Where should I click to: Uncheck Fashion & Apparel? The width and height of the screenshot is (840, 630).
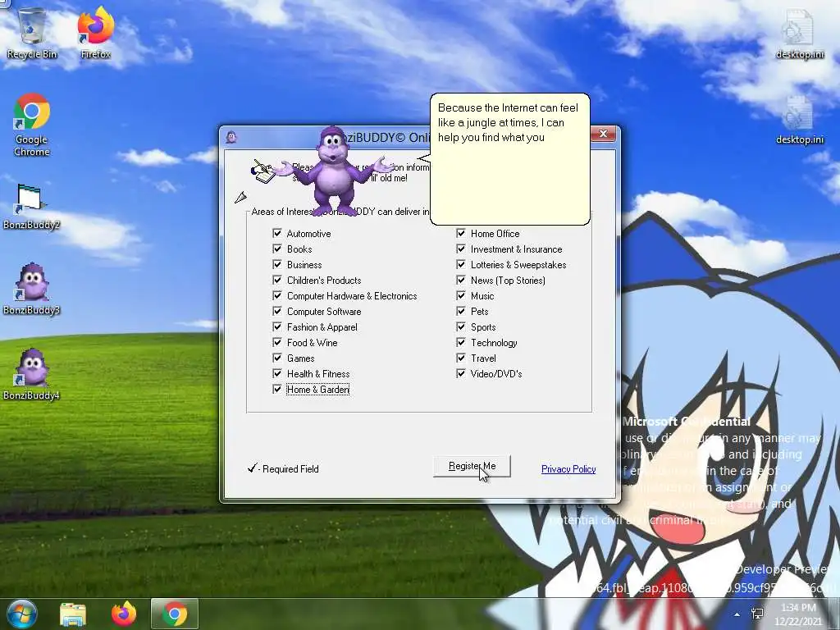pos(277,326)
